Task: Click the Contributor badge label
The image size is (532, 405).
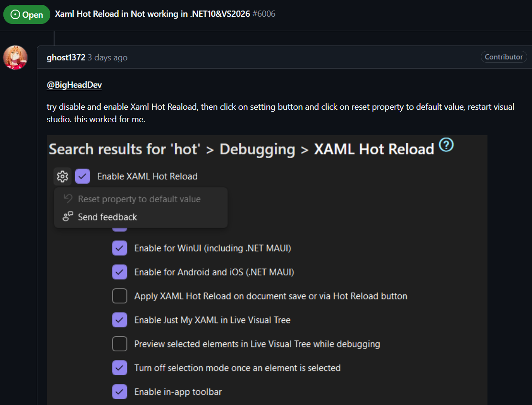Action: pos(504,57)
